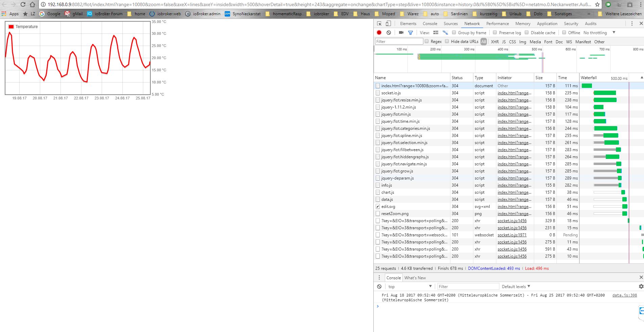Enable Regex filtering
The height and width of the screenshot is (332, 644).
[427, 41]
